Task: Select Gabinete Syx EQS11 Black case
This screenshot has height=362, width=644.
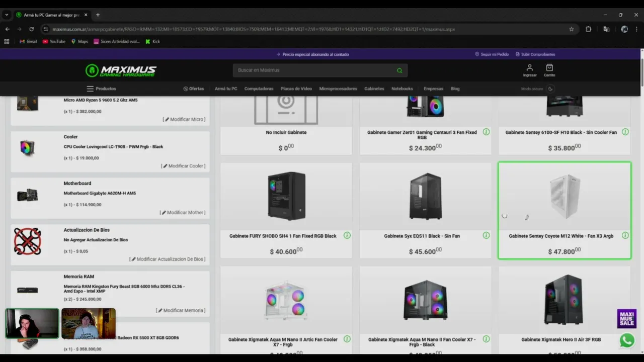Action: pyautogui.click(x=425, y=211)
